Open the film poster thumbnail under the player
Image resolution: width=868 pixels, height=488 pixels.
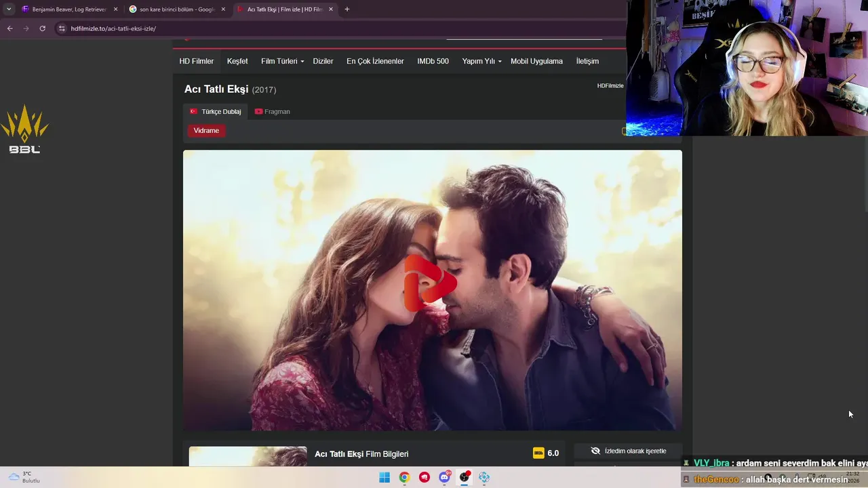click(x=248, y=456)
